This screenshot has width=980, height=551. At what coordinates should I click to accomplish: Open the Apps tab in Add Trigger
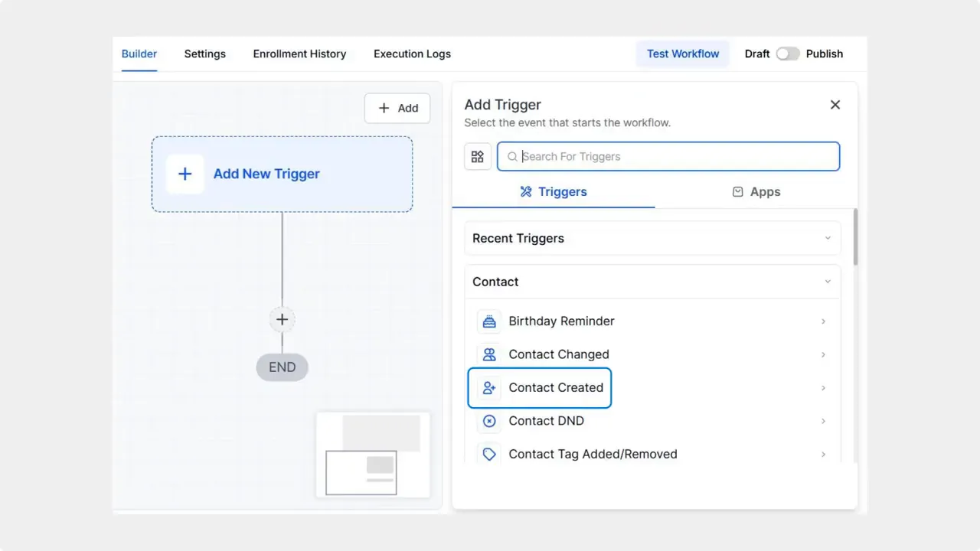point(756,191)
